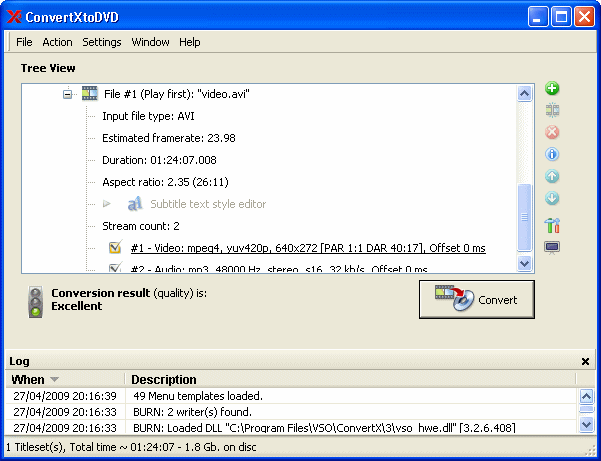This screenshot has height=461, width=601.
Task: Click the 'Subtitle text style editor' label
Action: (208, 204)
